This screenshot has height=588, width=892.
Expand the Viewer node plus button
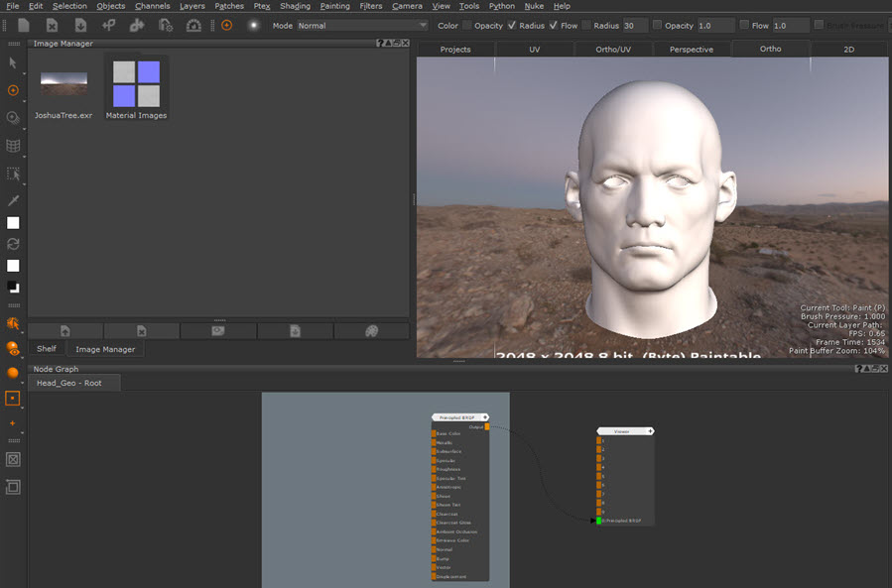tap(650, 431)
